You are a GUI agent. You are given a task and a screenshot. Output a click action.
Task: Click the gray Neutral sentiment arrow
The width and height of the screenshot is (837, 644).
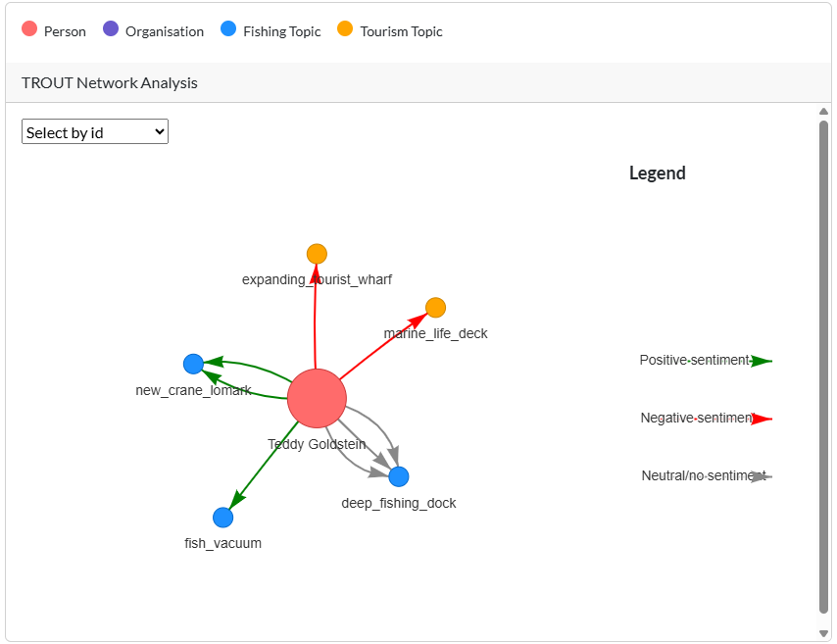tap(761, 476)
